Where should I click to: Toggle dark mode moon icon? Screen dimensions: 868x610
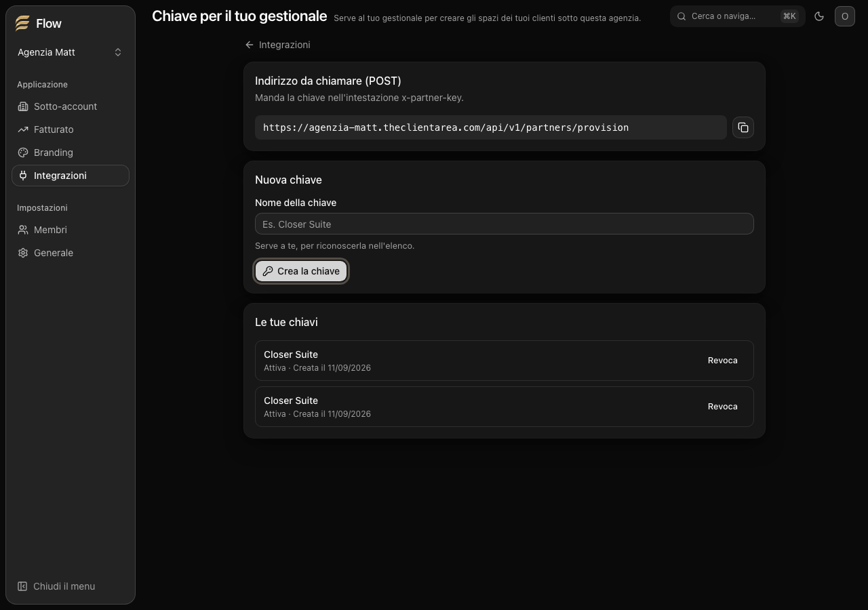(819, 16)
